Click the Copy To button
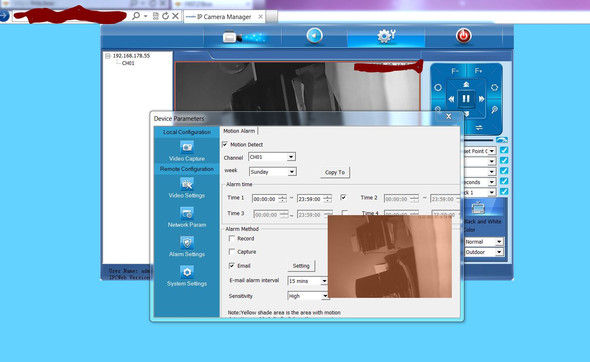Image resolution: width=590 pixels, height=362 pixels. 335,172
